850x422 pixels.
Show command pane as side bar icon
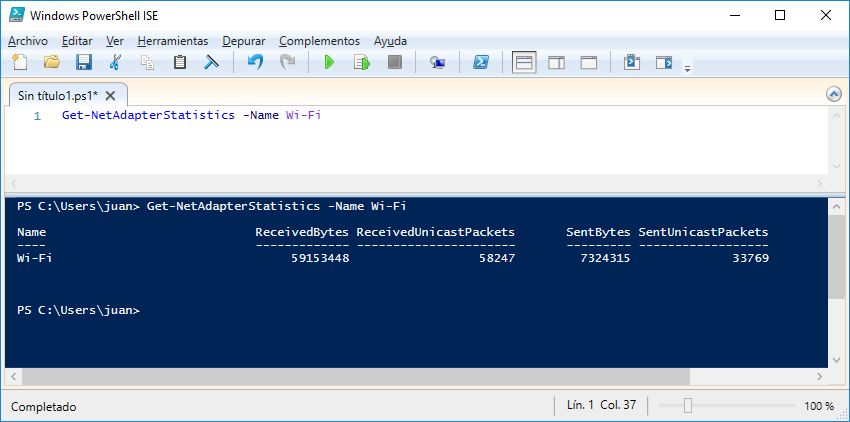pos(664,62)
